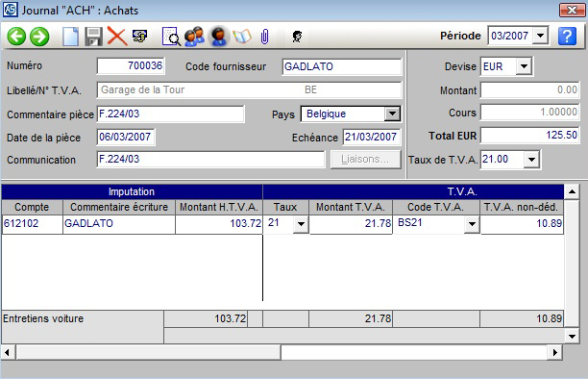The width and height of the screenshot is (588, 379).
Task: Save the entry with the floppy disk icon
Action: tap(93, 37)
